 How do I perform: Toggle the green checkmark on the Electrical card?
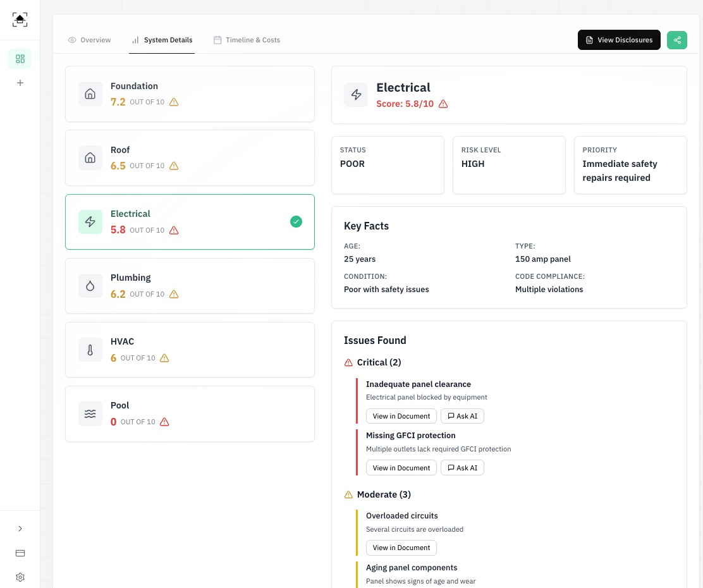click(296, 222)
